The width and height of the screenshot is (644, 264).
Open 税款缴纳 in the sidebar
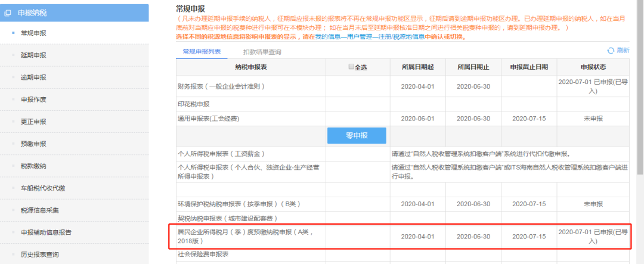[x=33, y=166]
